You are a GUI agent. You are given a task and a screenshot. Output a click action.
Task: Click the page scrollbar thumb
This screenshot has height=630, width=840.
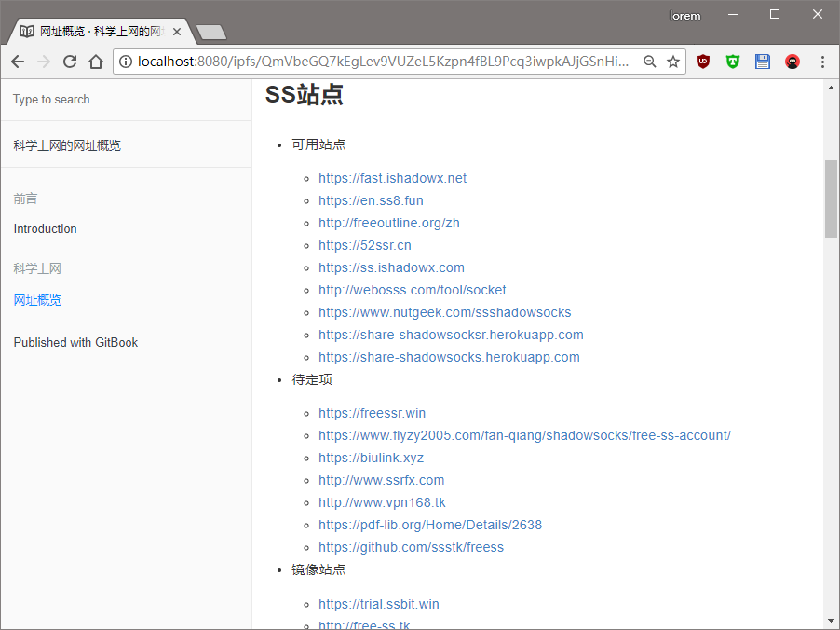[x=831, y=199]
